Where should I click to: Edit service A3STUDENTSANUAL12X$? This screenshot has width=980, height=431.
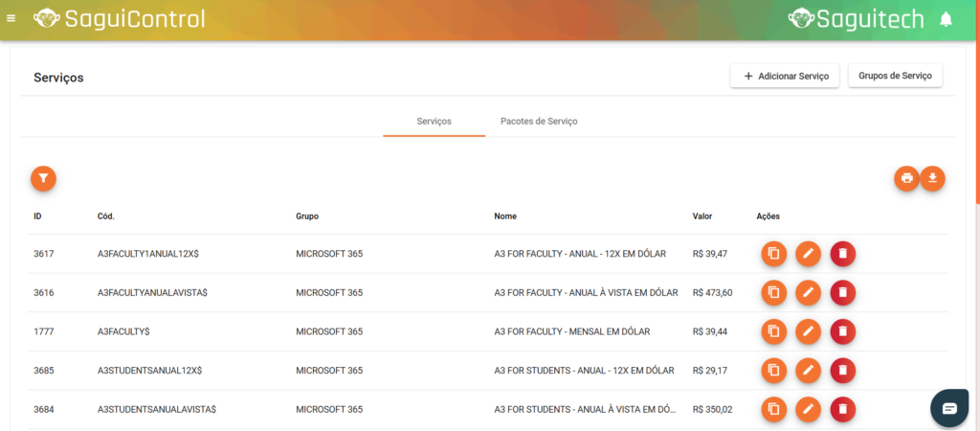tap(808, 370)
